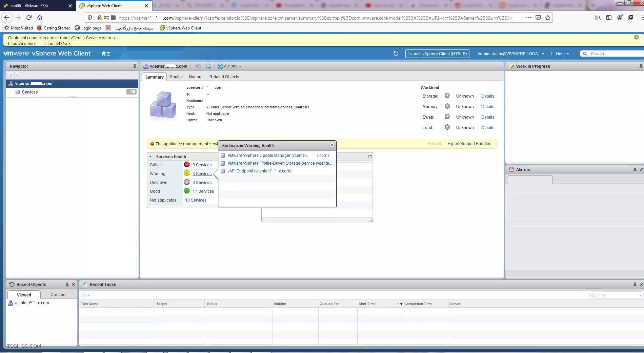The image size is (644, 353).
Task: Dismiss the vCenter connection warning banner
Action: 636,37
